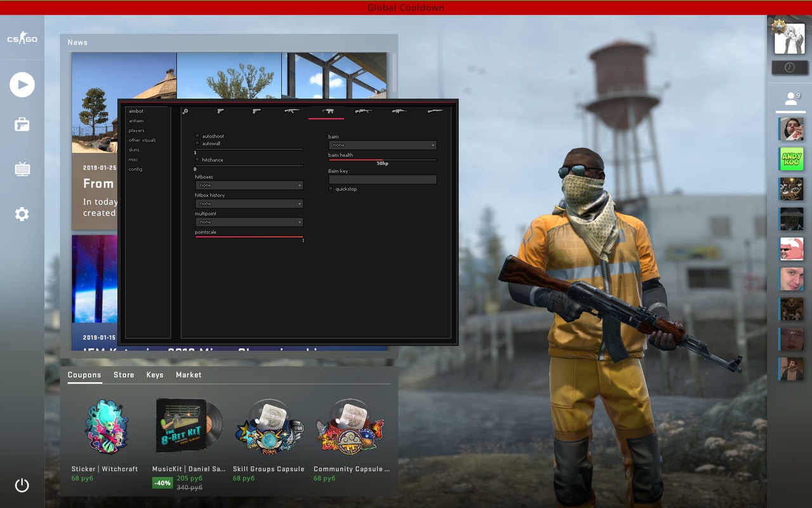Open the baim dropdown
This screenshot has height=508, width=812.
pyautogui.click(x=383, y=145)
